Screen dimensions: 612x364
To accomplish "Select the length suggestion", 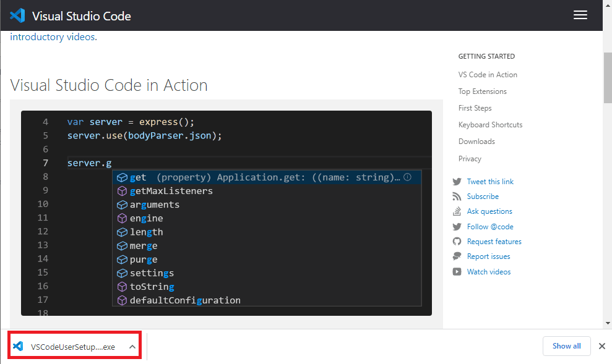I will [x=267, y=232].
